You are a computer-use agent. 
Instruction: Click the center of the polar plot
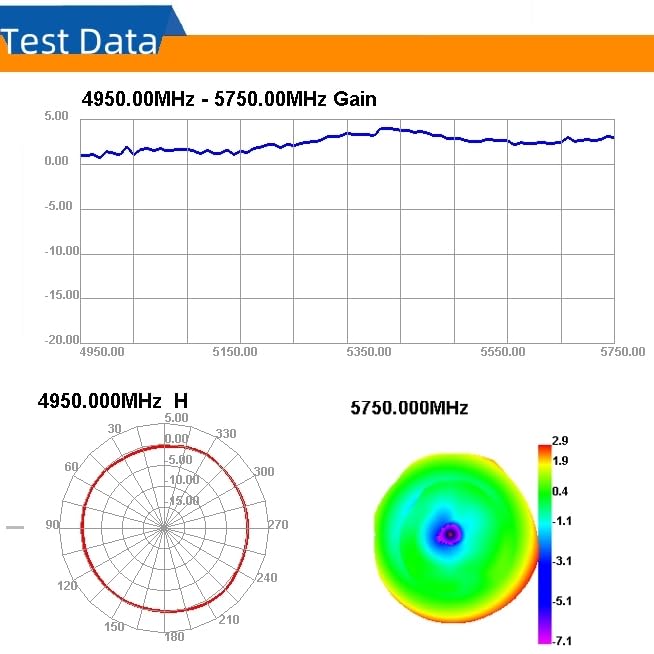tap(164, 528)
